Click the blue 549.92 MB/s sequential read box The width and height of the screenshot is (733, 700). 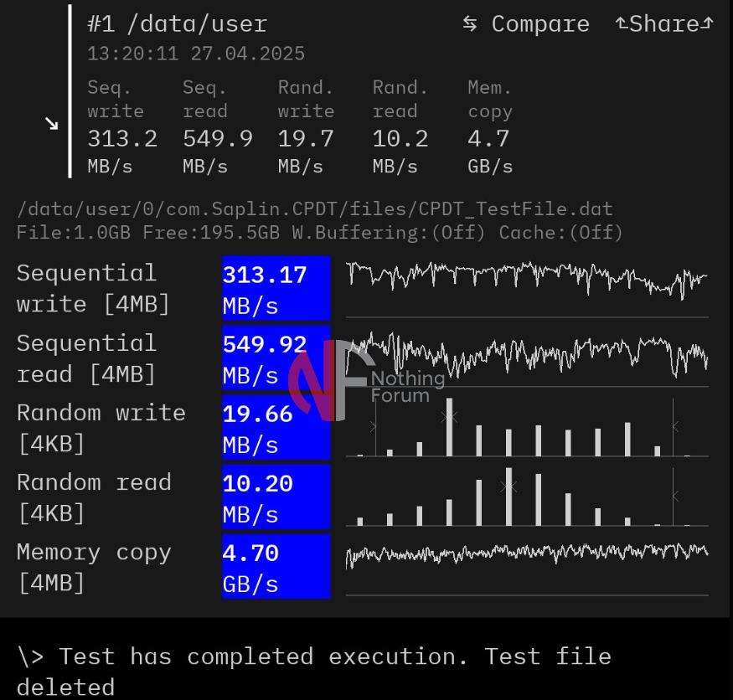tap(276, 358)
